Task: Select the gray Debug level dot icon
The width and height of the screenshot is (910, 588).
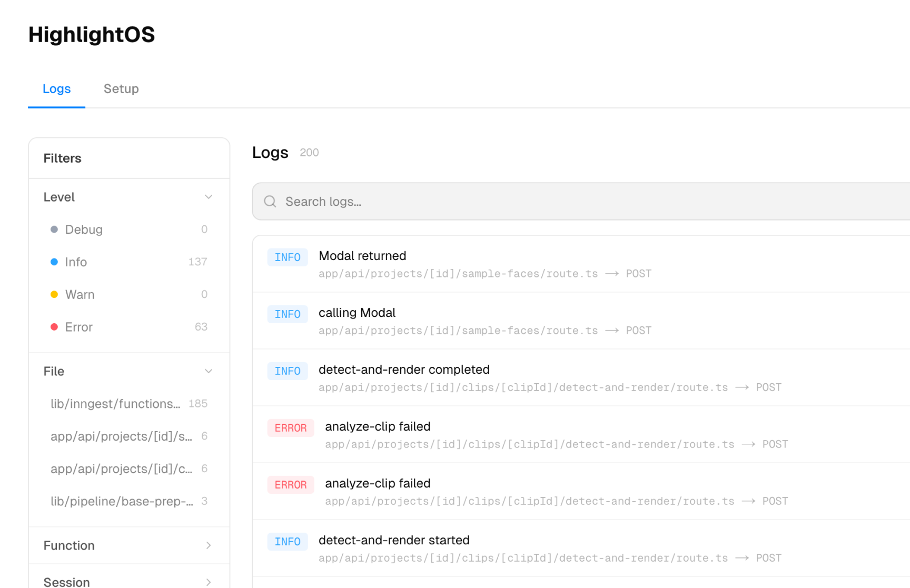Action: [54, 230]
